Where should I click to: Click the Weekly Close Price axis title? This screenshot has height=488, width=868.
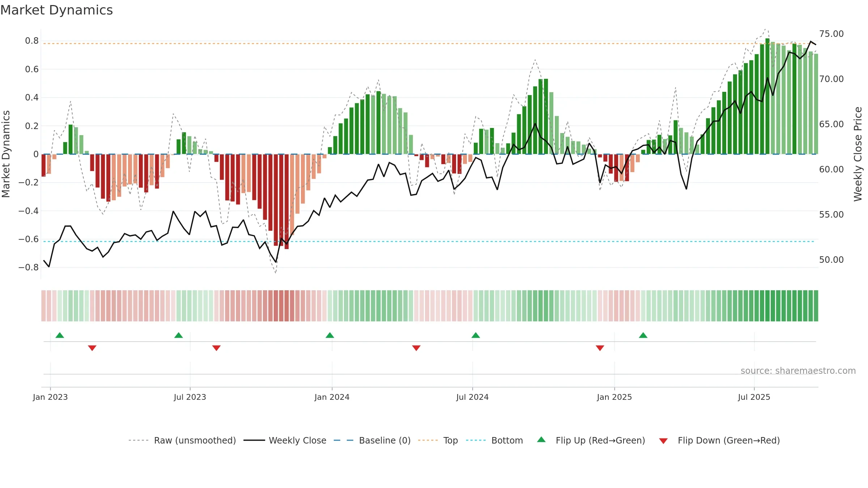pyautogui.click(x=858, y=154)
